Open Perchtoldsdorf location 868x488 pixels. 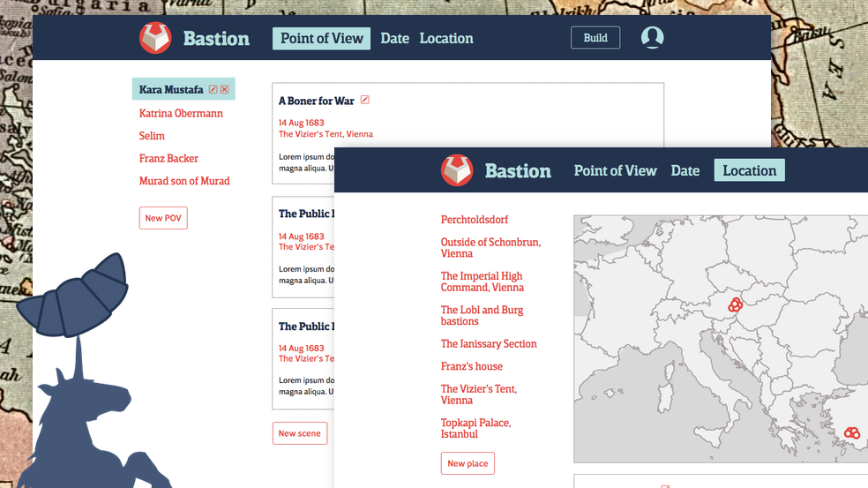pos(475,220)
